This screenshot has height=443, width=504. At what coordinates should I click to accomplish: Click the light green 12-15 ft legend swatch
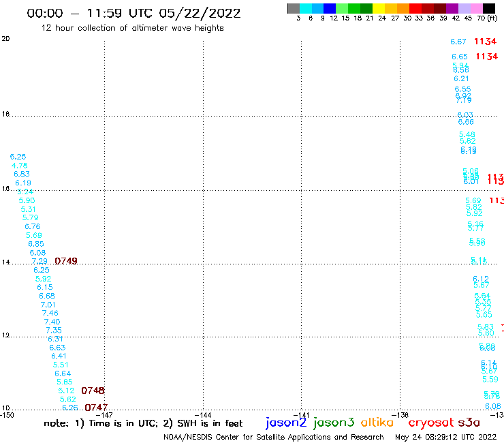click(x=342, y=8)
